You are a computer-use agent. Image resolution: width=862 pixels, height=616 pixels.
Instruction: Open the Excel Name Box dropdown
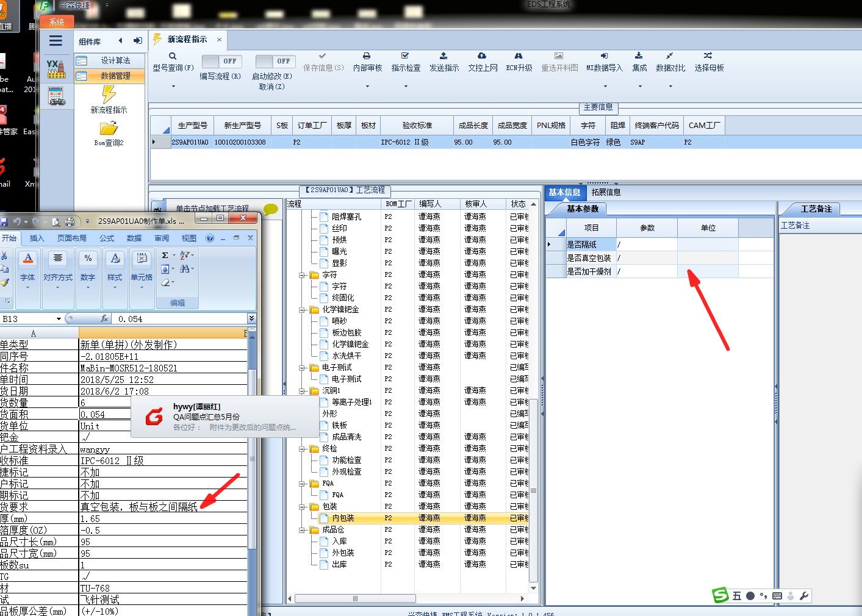click(59, 318)
